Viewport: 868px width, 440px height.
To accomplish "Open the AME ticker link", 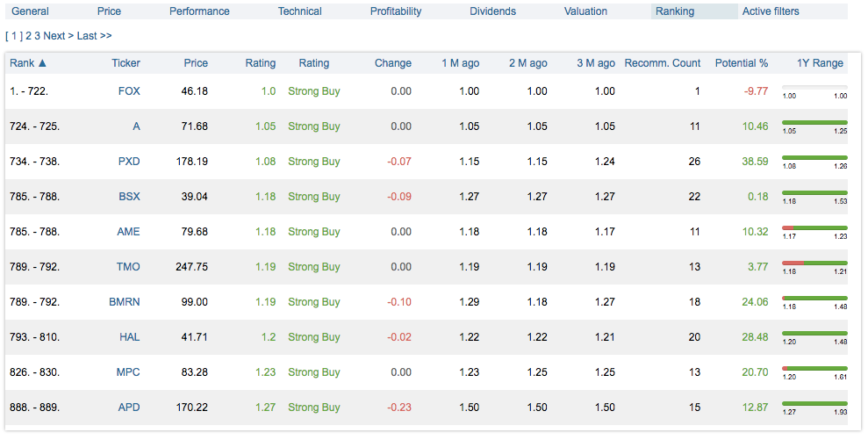I will pyautogui.click(x=128, y=232).
